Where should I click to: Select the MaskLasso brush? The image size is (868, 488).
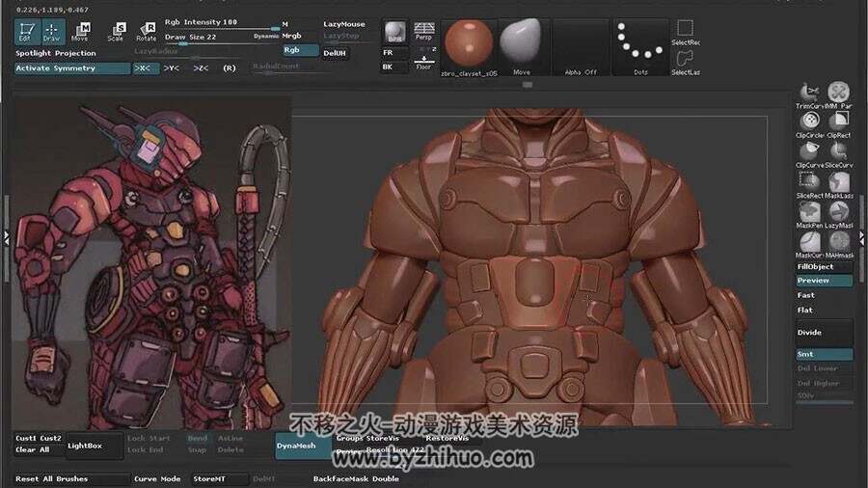(x=839, y=185)
